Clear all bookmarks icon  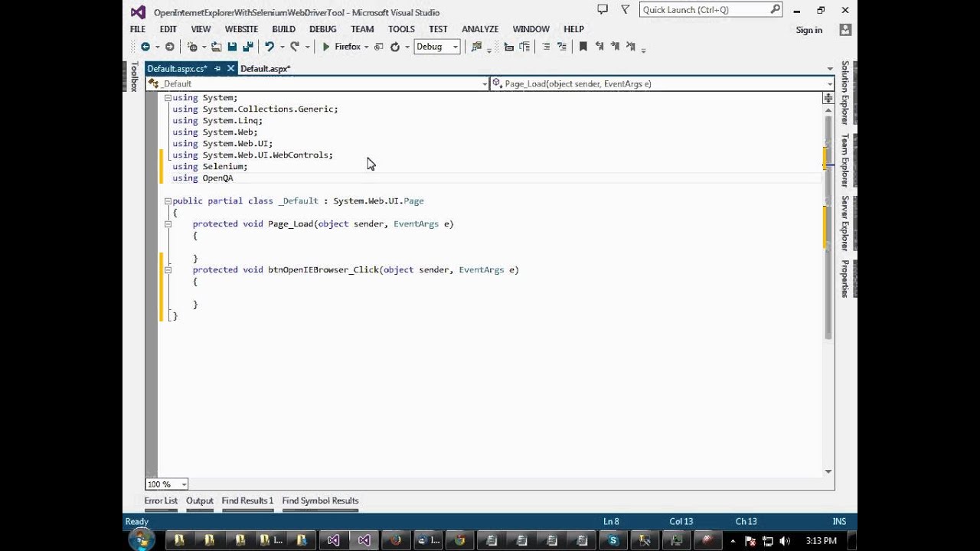point(631,47)
